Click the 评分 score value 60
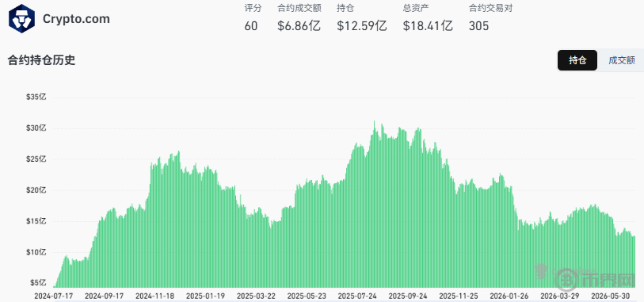 (x=251, y=26)
